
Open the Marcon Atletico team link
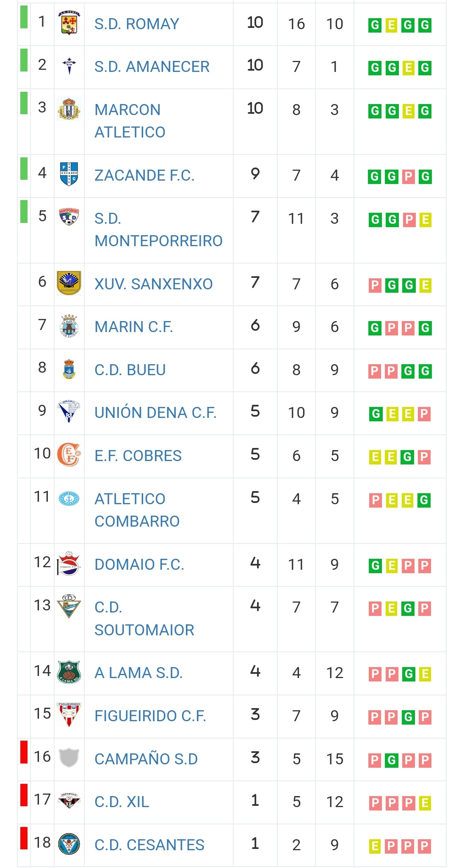click(x=130, y=121)
